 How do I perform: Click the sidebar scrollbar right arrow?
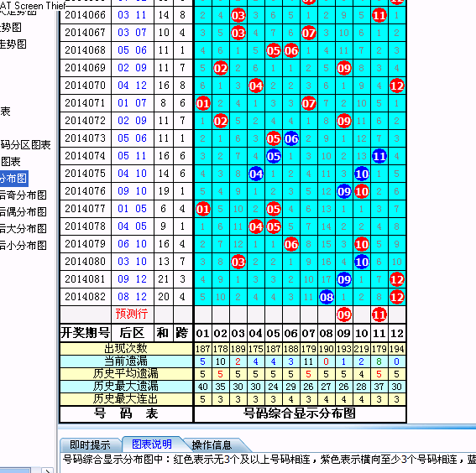[x=47, y=470]
